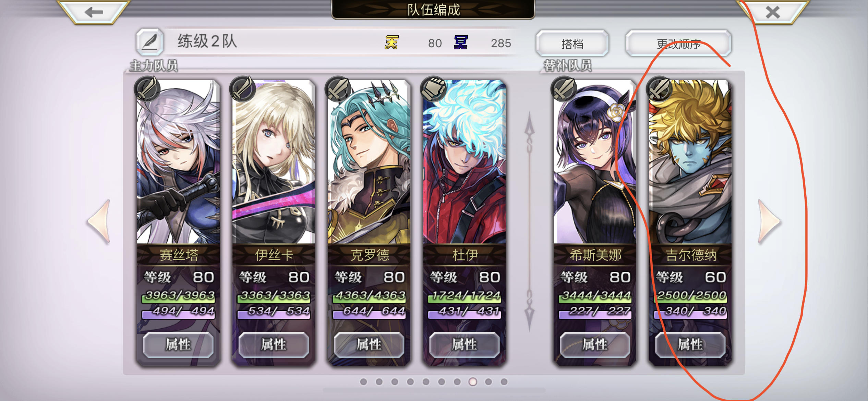Select 杜伊 character portrait
Viewport: 868px width, 401px height.
[x=465, y=162]
